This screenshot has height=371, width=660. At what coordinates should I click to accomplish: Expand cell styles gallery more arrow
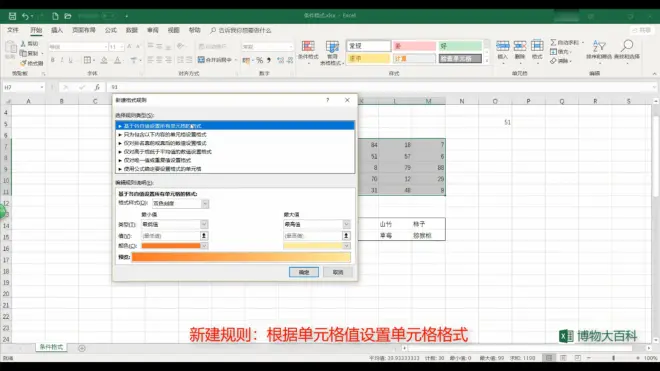coord(487,61)
